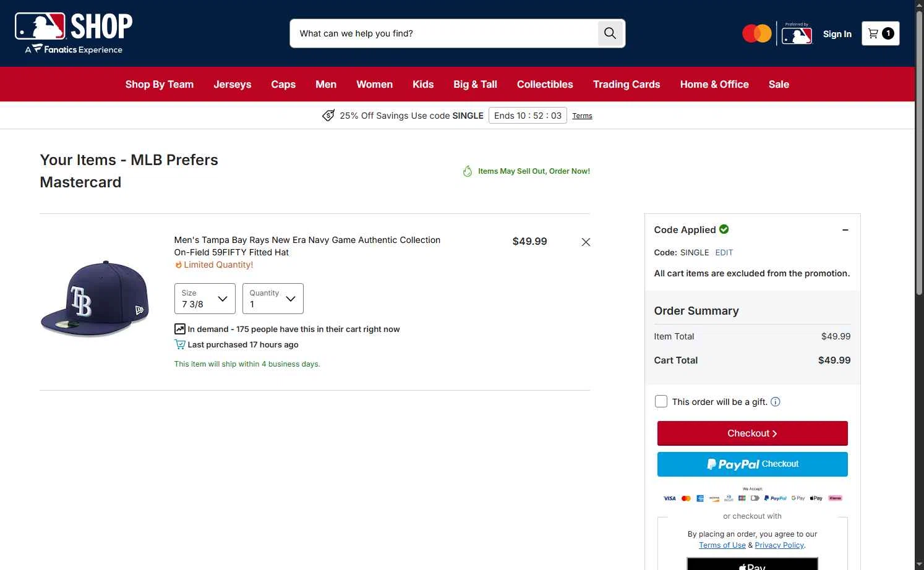Click the savings price tag icon
This screenshot has height=570, width=924.
pos(328,116)
